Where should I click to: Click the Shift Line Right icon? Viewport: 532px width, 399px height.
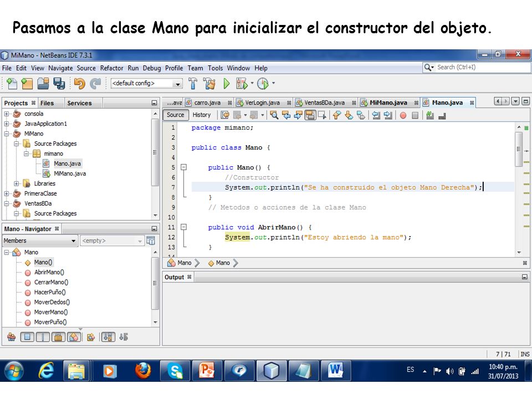[388, 115]
